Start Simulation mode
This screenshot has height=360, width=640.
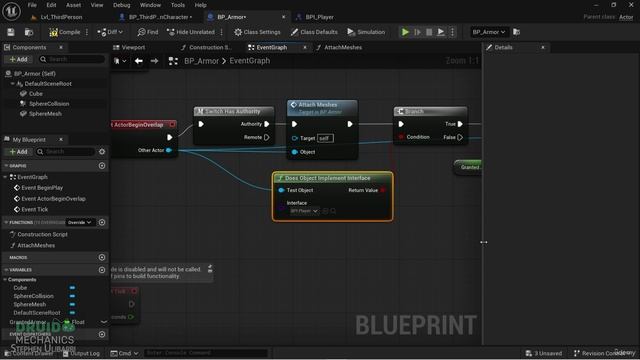(366, 32)
